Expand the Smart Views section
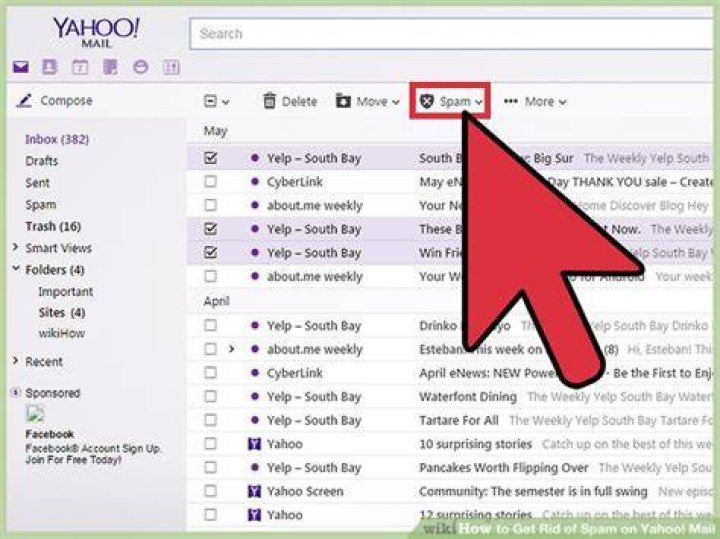Viewport: 720px width, 539px height. click(16, 247)
